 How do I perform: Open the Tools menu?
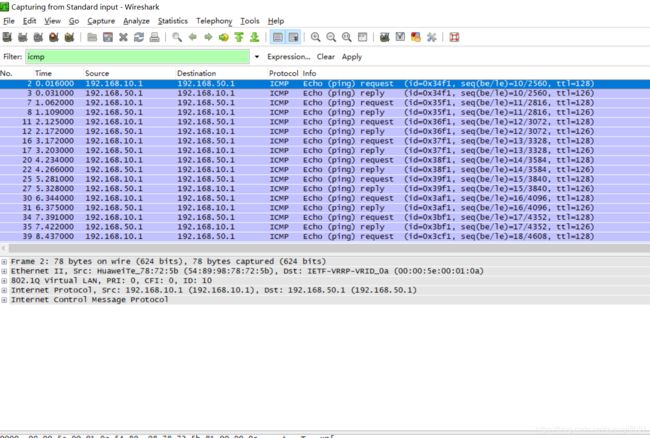(x=250, y=21)
